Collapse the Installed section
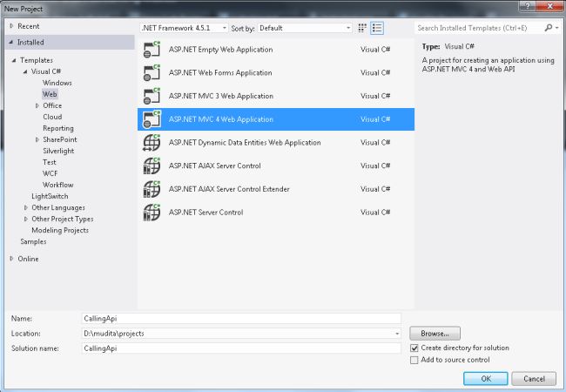 click(10, 42)
